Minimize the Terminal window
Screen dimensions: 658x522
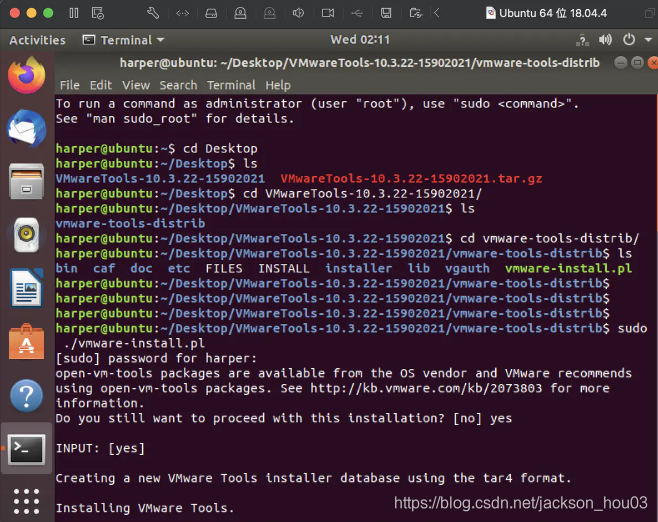pyautogui.click(x=621, y=63)
